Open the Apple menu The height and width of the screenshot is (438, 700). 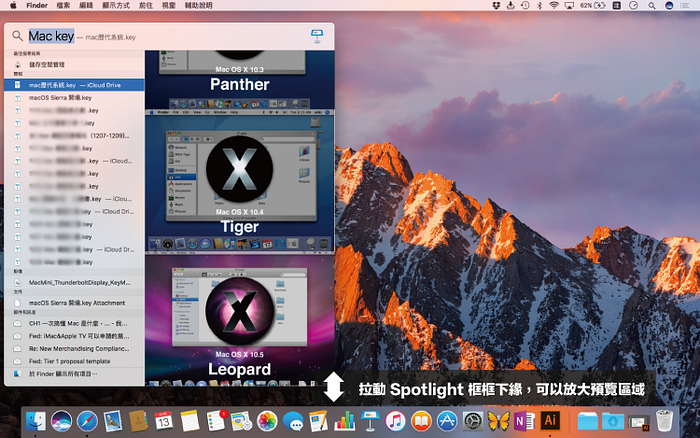click(x=13, y=5)
